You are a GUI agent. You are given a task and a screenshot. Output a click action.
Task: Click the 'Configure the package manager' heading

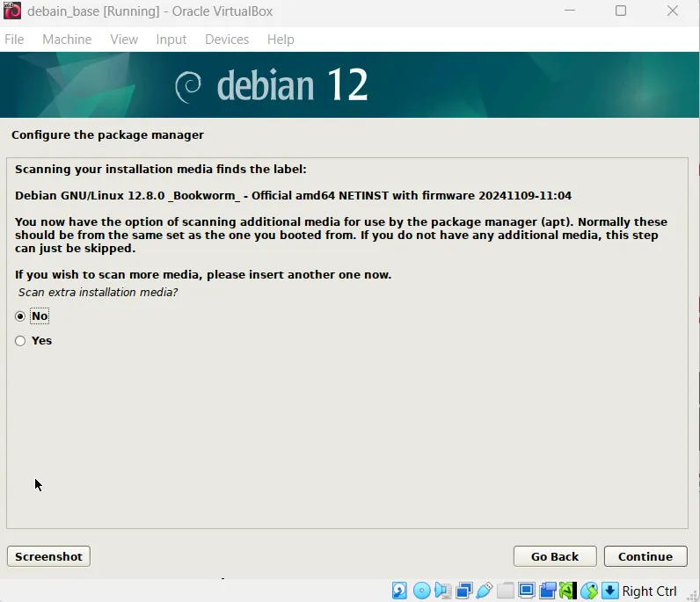(x=107, y=134)
